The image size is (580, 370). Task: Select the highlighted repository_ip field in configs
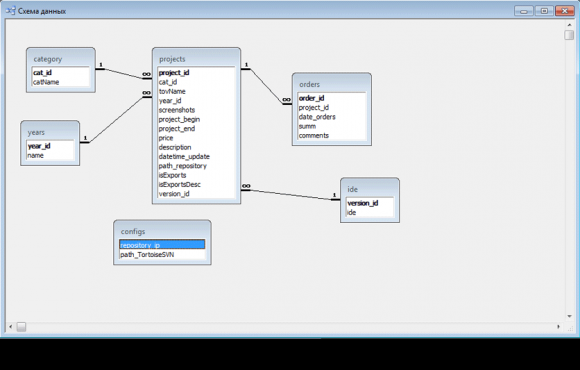pyautogui.click(x=162, y=245)
